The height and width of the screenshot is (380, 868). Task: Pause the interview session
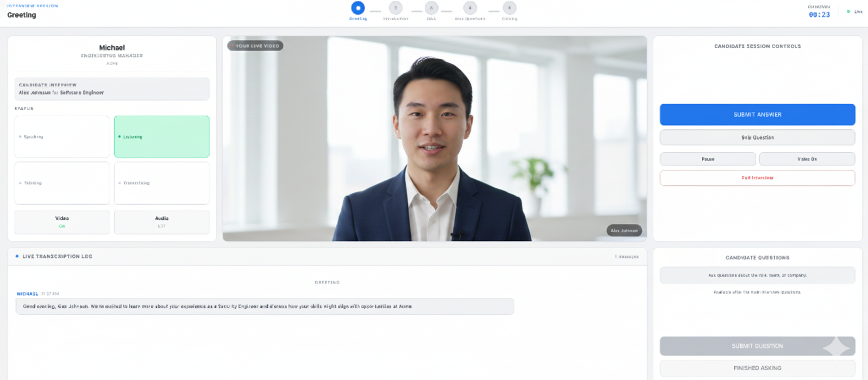point(708,159)
